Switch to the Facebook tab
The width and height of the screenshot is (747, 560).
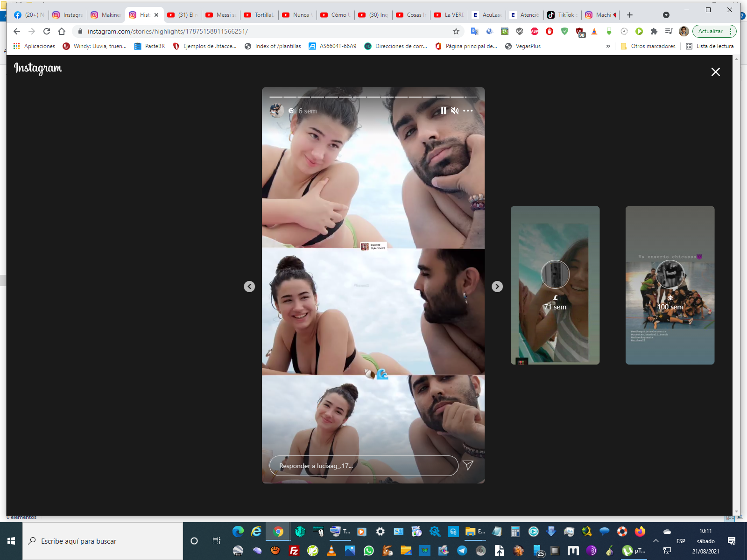coord(29,15)
